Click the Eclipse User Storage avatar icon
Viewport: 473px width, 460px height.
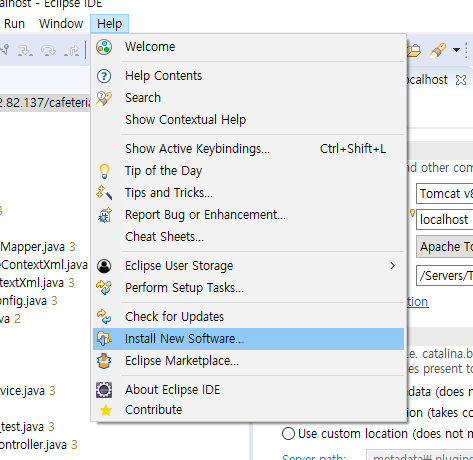[104, 266]
